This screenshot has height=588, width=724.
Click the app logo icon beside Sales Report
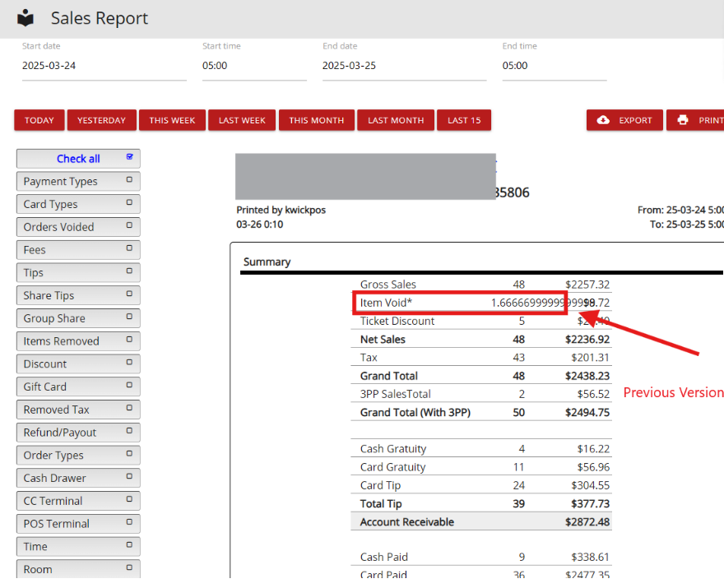pos(26,18)
